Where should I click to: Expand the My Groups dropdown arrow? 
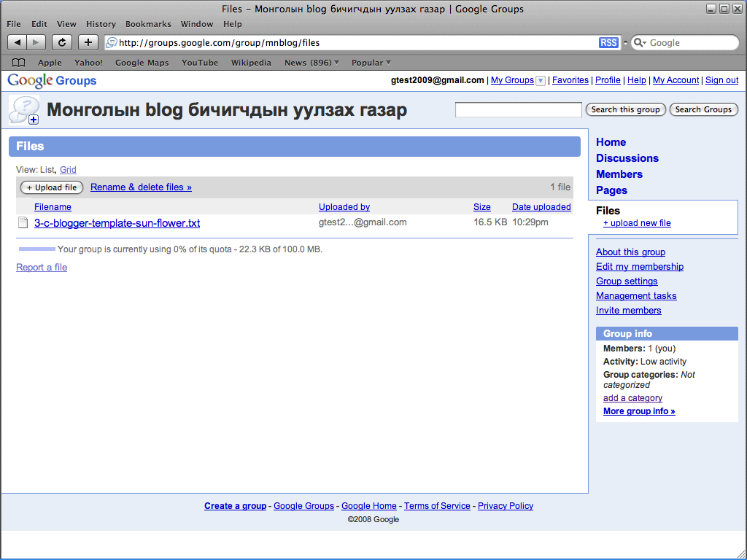[x=541, y=80]
